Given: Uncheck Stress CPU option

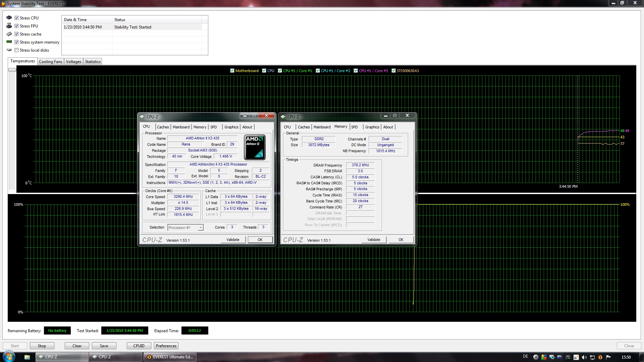Looking at the screenshot, I should pos(16,18).
